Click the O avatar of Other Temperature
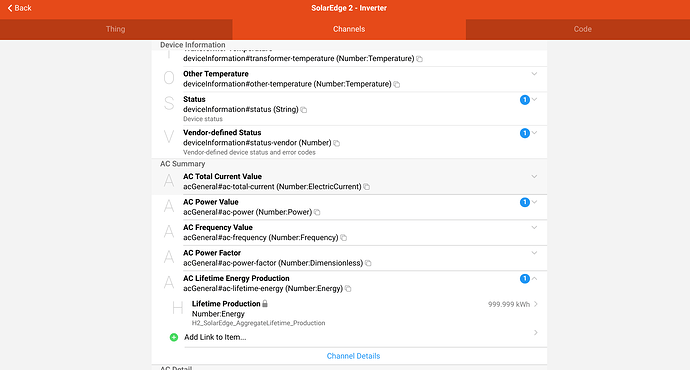690x370 pixels. pyautogui.click(x=169, y=78)
